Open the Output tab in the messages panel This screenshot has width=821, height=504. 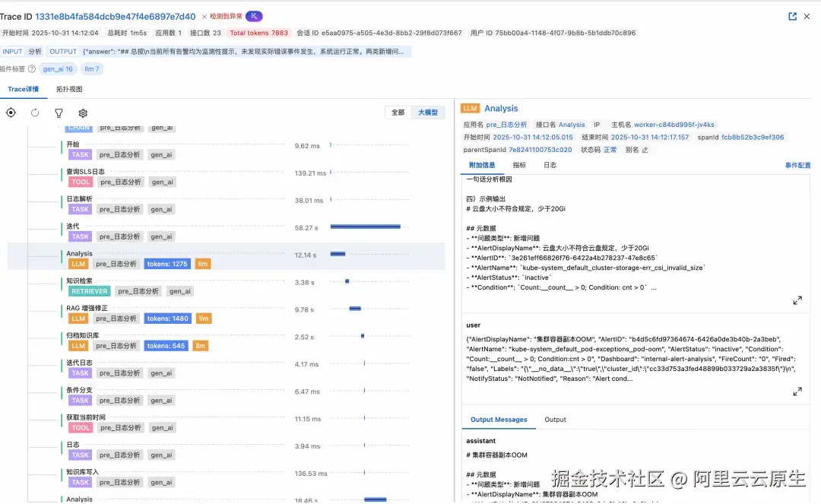tap(555, 419)
